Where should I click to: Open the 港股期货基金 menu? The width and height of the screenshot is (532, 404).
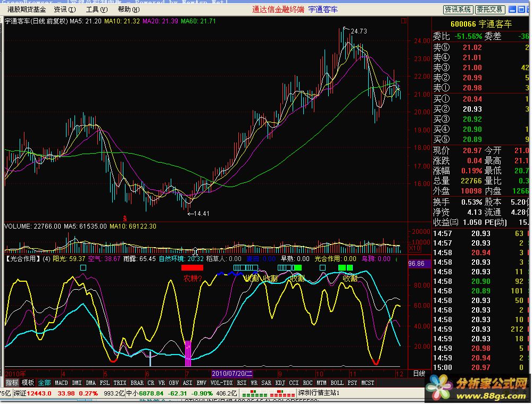[x=27, y=10]
